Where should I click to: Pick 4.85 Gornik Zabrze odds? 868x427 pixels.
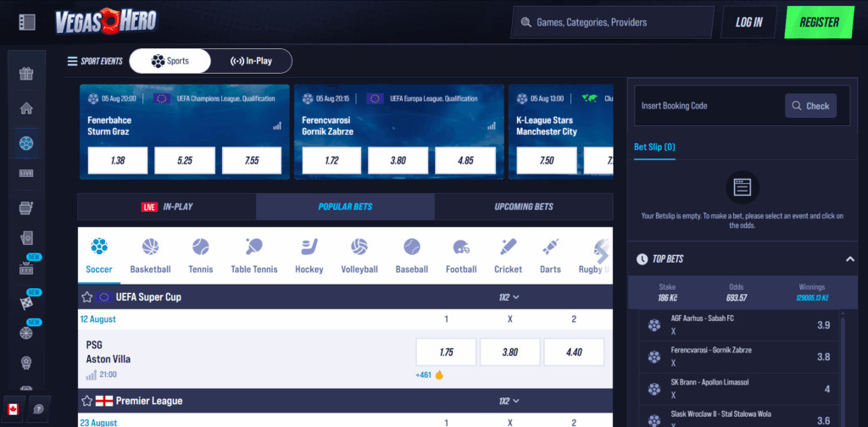click(465, 160)
